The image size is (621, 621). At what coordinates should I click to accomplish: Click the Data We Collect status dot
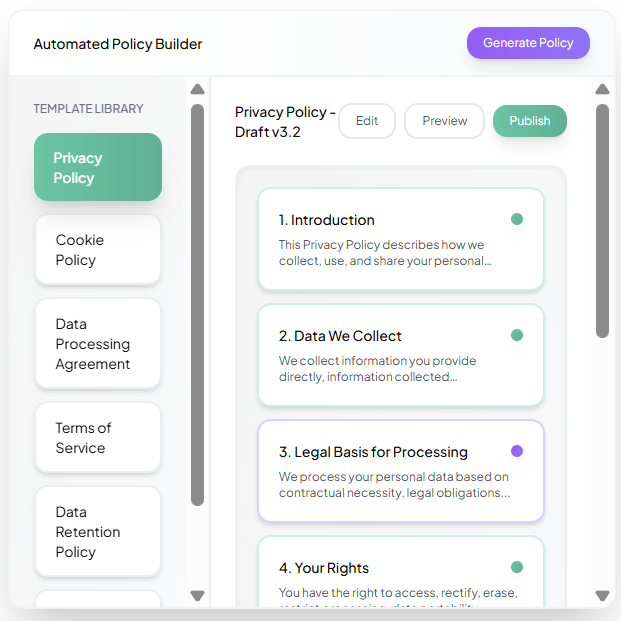click(517, 335)
